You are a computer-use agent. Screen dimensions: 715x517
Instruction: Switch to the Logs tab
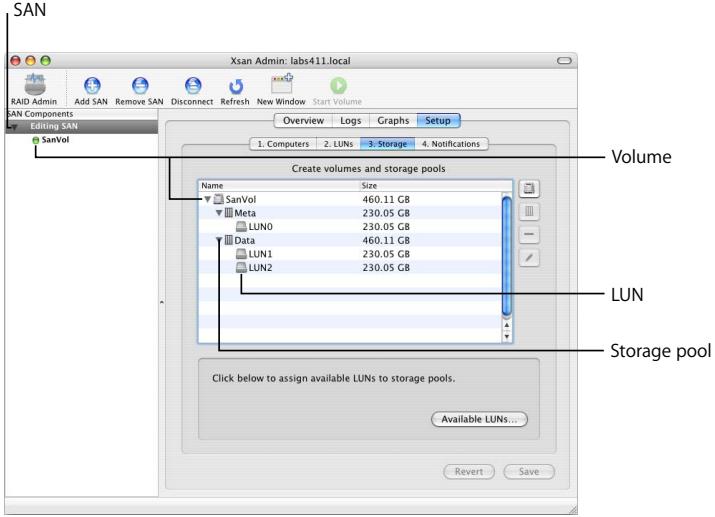[350, 121]
